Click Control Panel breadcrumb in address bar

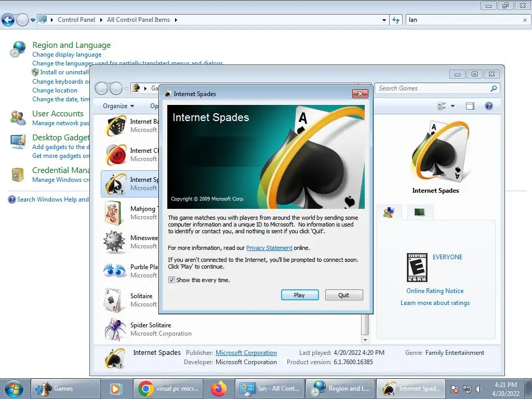click(76, 20)
